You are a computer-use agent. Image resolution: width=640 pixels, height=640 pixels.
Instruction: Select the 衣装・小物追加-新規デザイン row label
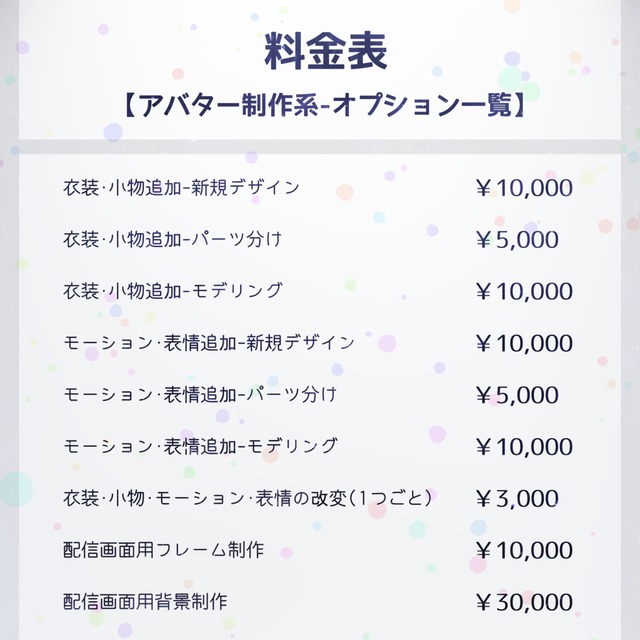click(x=182, y=188)
